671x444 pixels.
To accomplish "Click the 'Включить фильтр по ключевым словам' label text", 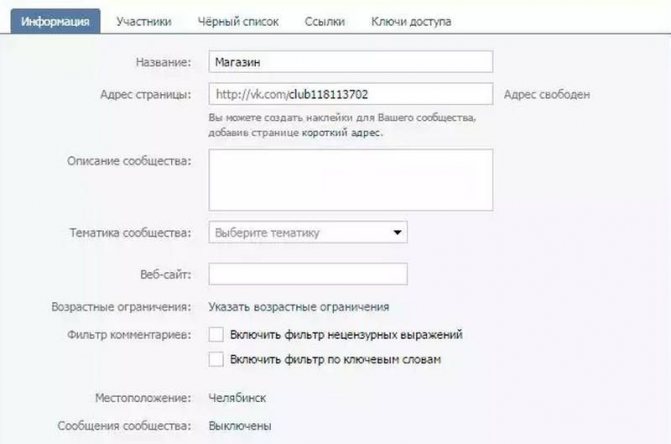I will pyautogui.click(x=336, y=359).
